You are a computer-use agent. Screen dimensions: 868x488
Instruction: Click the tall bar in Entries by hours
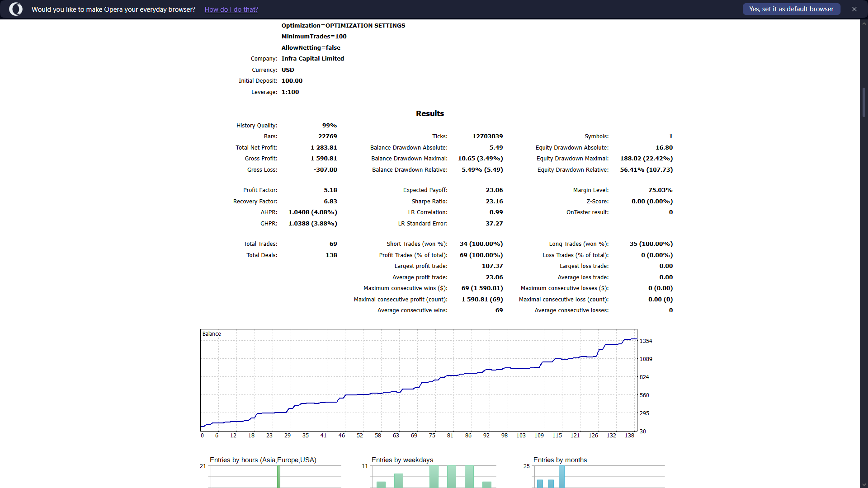click(x=278, y=476)
